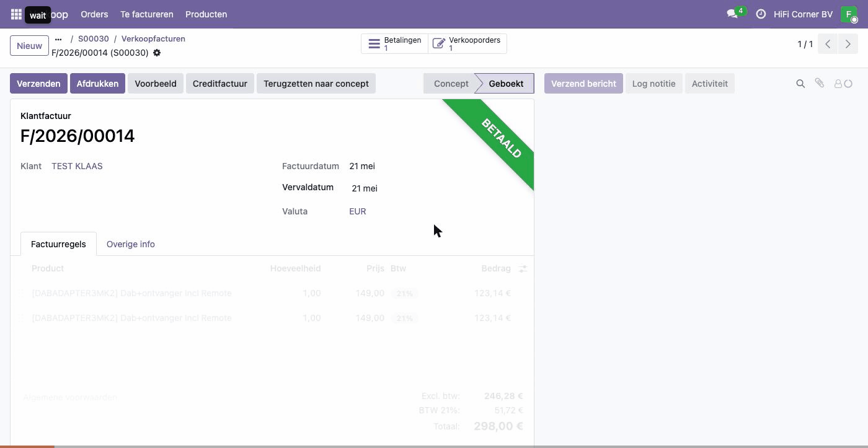868x448 pixels.
Task: Click the total amount 298,00 €
Action: click(498, 426)
